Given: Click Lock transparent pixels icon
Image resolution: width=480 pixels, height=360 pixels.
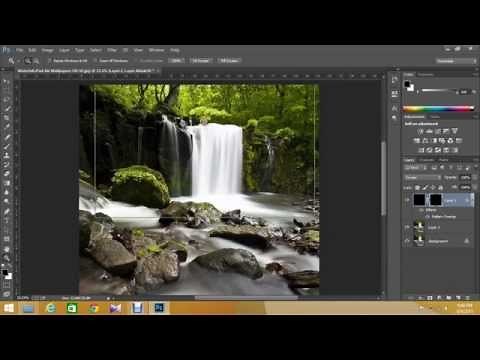Looking at the screenshot, I should (417, 188).
